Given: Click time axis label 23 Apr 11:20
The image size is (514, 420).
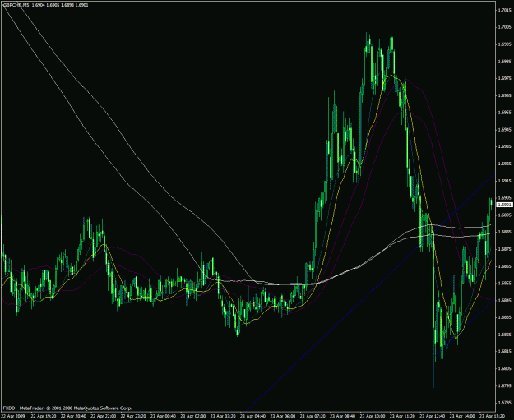Looking at the screenshot, I should 401,416.
